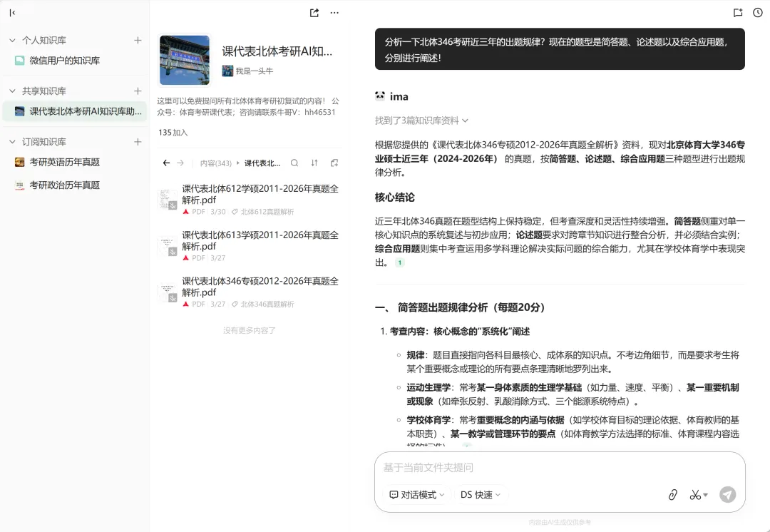The image size is (770, 532).
Task: Expand the 找到了3篇知识库资料 section
Action: coord(418,120)
